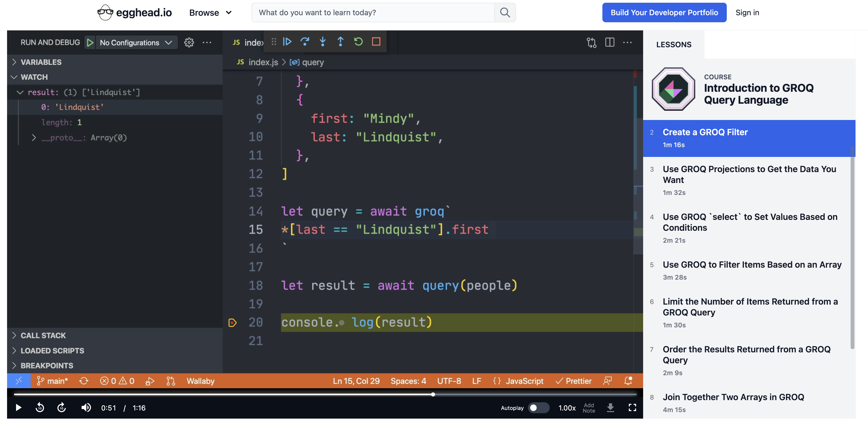This screenshot has width=868, height=430.
Task: Click the synchronize changes icon
Action: click(84, 381)
